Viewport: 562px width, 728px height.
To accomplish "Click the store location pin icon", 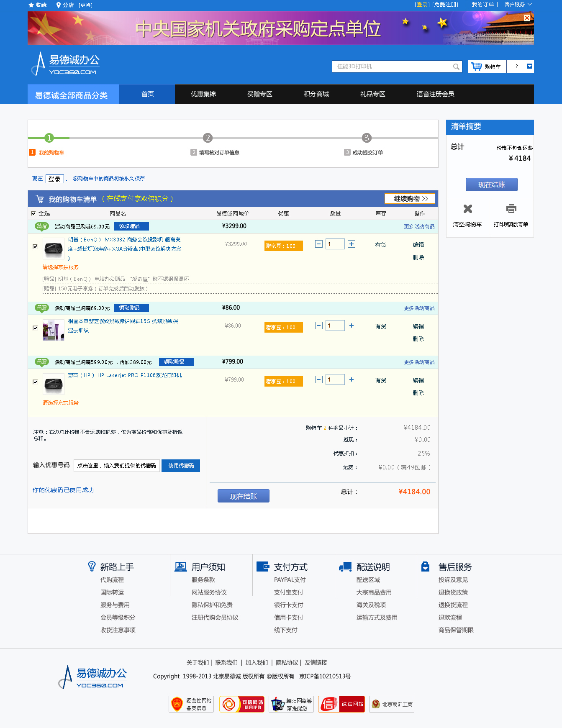I will 59,5.
